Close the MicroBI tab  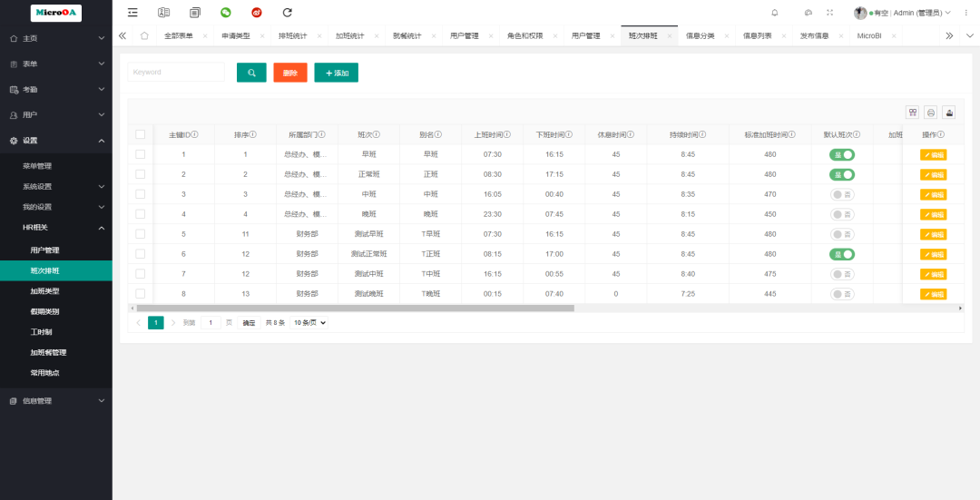point(894,36)
